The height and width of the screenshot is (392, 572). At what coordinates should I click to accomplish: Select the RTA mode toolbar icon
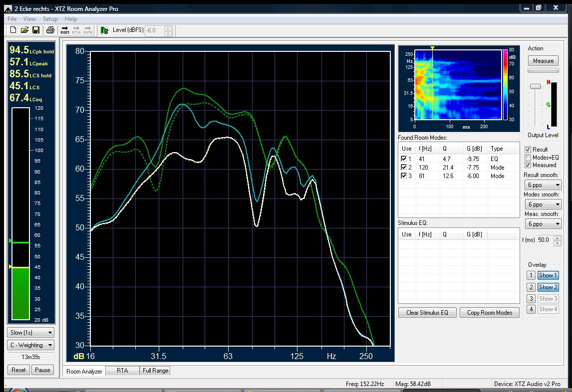coord(76,30)
